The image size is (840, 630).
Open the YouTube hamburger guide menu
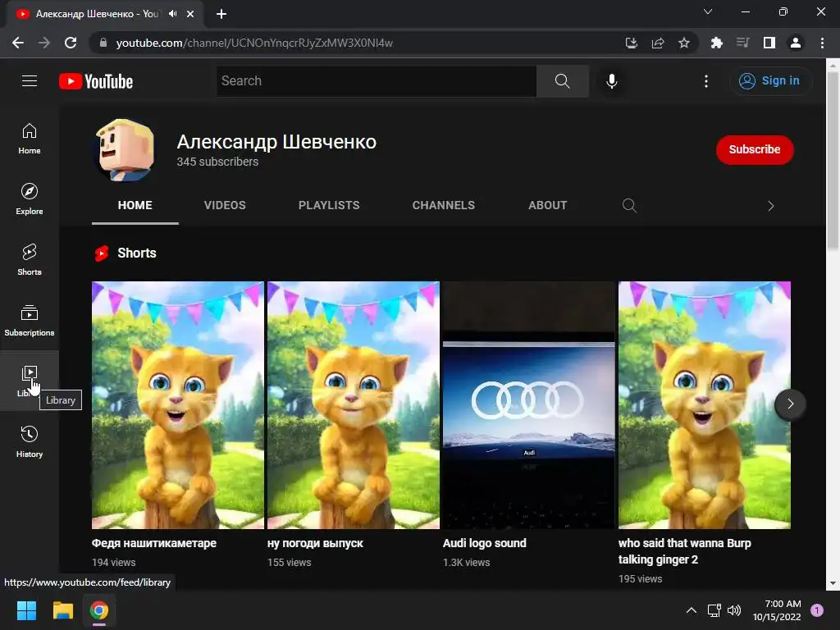coord(30,81)
